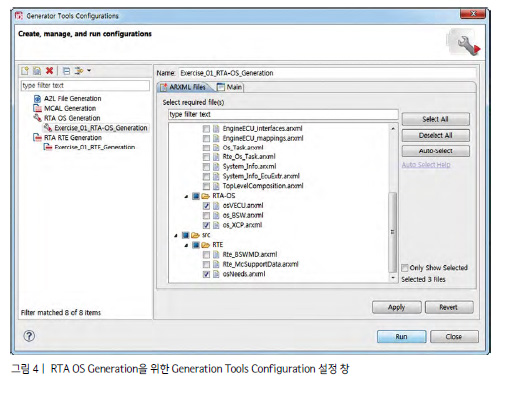
Task: Click the Select All button
Action: 435,119
